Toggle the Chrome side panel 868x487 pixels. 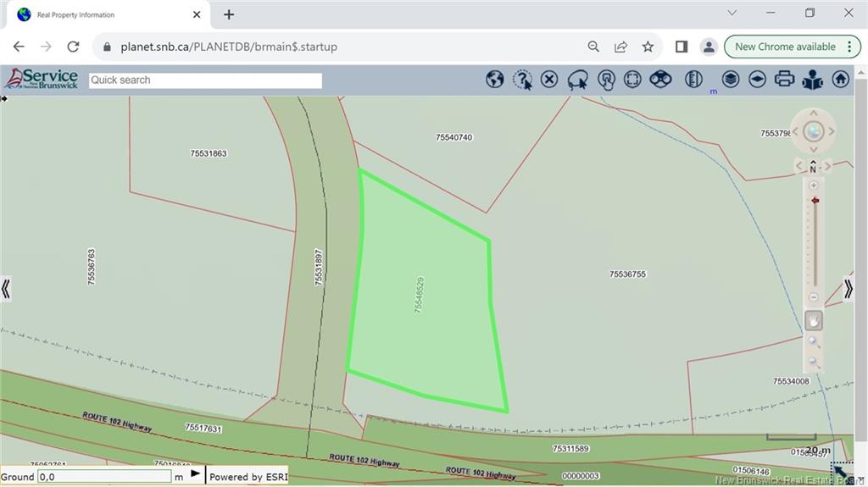[x=682, y=47]
